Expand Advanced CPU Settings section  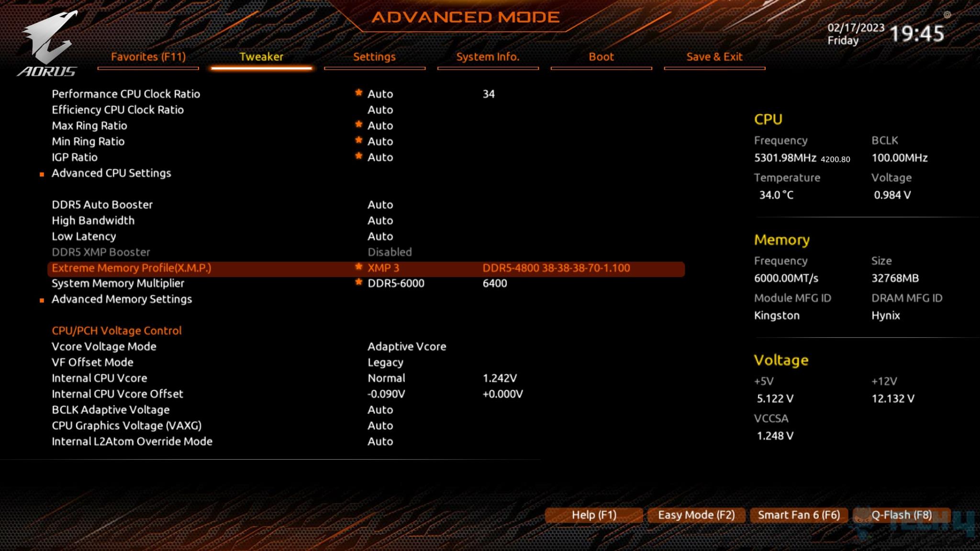(x=111, y=173)
